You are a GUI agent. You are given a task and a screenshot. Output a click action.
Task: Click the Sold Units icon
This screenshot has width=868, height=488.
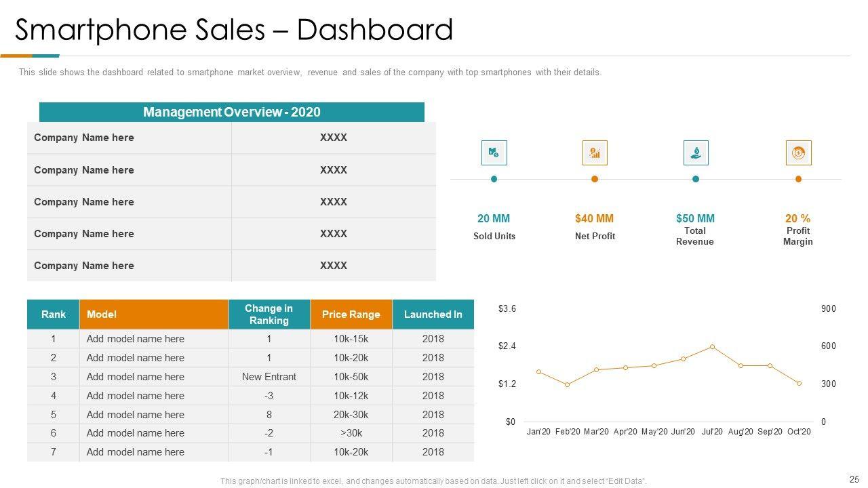click(494, 153)
